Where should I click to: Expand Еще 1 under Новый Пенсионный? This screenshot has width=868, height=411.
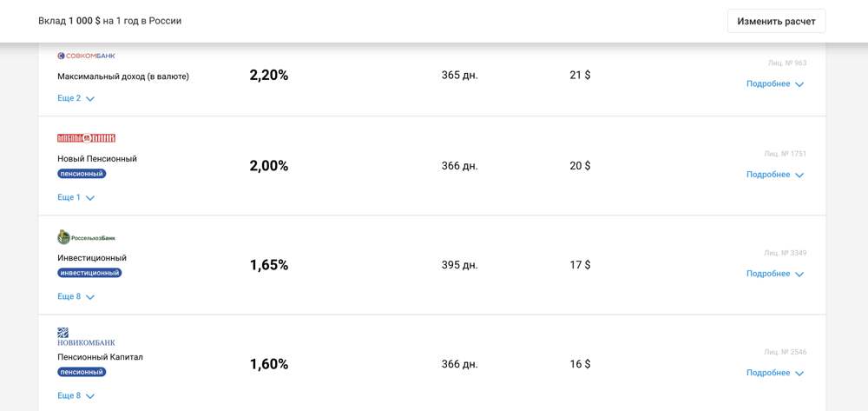pyautogui.click(x=76, y=197)
